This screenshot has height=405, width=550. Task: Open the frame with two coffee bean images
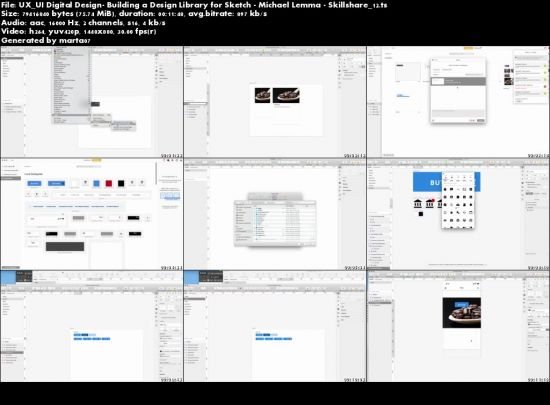275,102
